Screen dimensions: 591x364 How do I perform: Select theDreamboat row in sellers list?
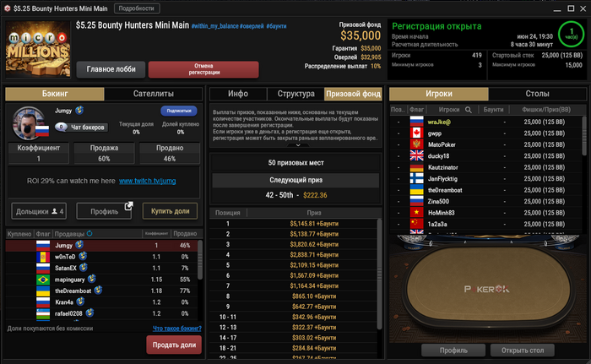(102, 291)
